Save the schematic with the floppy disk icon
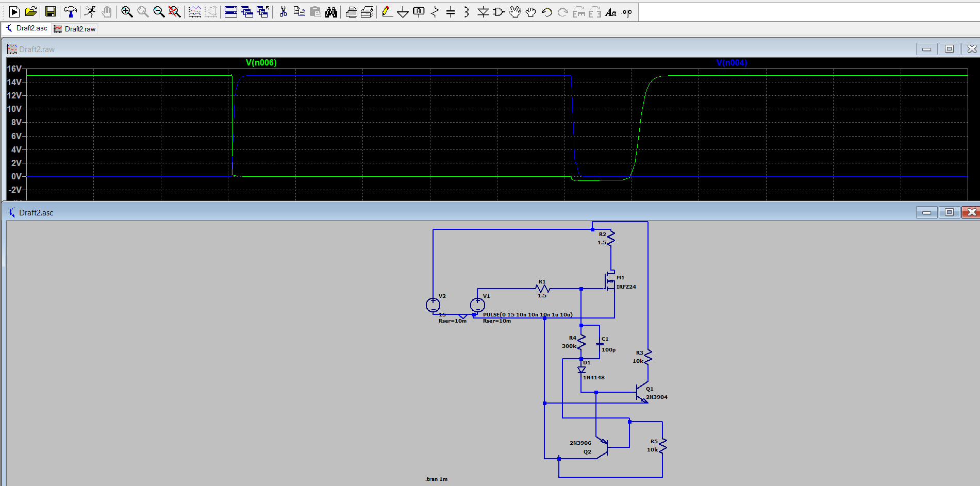980x486 pixels. tap(50, 12)
